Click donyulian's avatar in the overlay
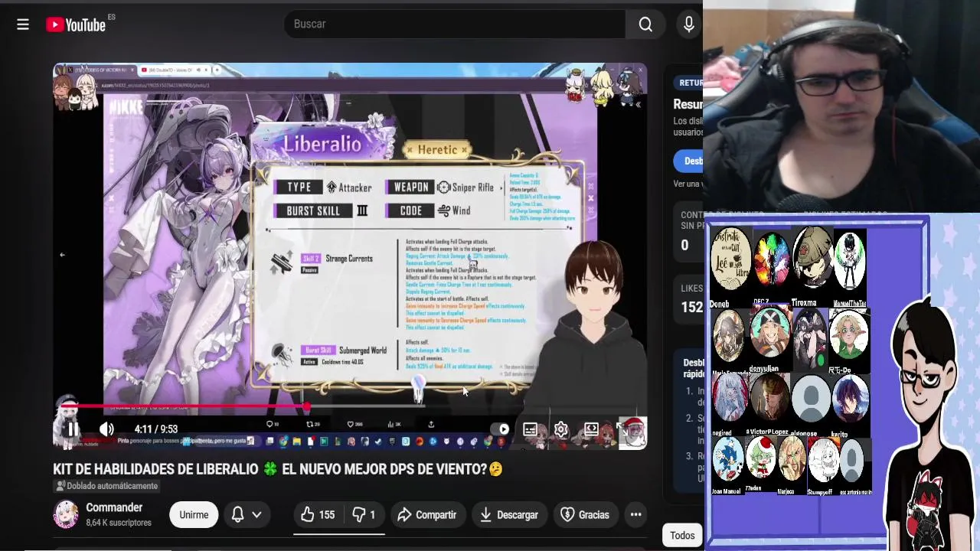980x551 pixels. pyautogui.click(x=769, y=334)
